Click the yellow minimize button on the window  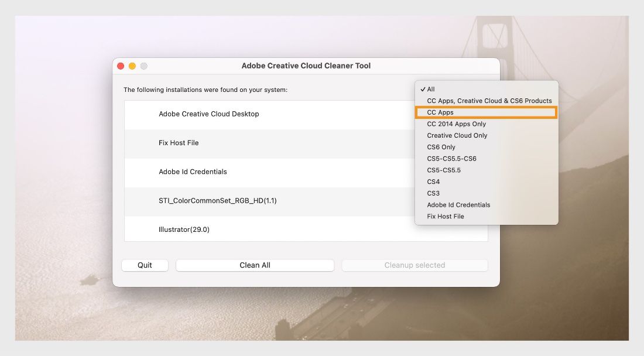pos(131,66)
